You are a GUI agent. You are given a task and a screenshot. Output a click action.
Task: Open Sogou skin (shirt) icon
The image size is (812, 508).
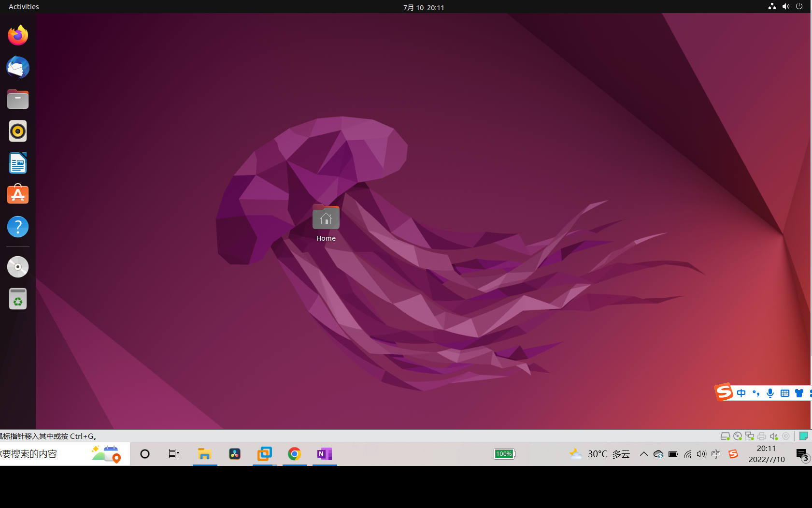(x=799, y=393)
